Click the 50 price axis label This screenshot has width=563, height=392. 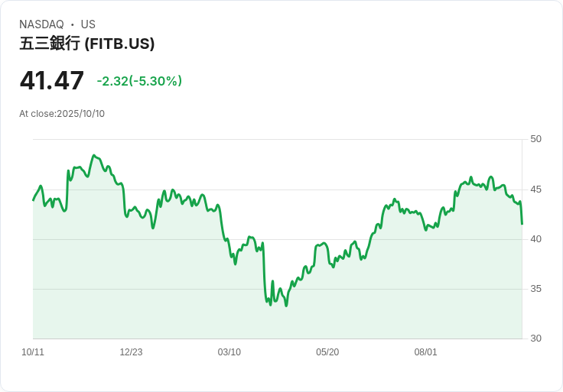(535, 139)
